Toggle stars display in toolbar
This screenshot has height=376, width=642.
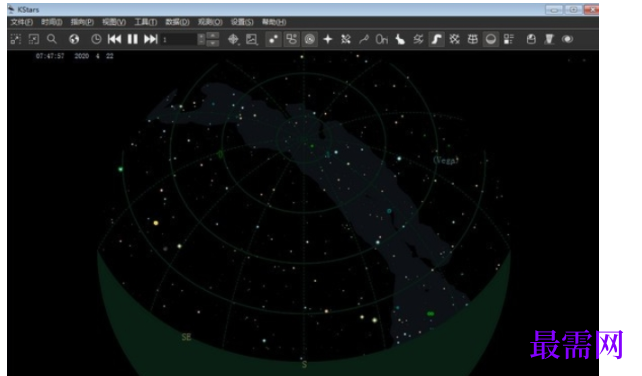pos(273,39)
